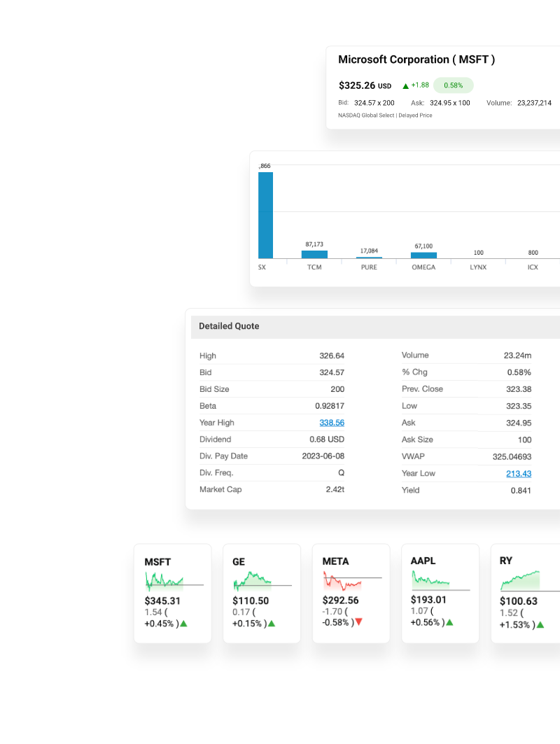The height and width of the screenshot is (744, 560).
Task: Click the green up arrow on AAPL card
Action: [449, 622]
